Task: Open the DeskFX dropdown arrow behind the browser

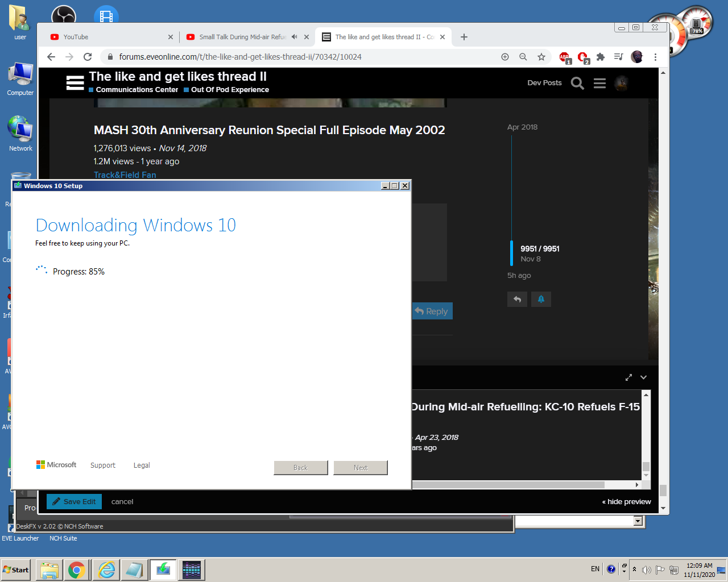Action: (638, 521)
